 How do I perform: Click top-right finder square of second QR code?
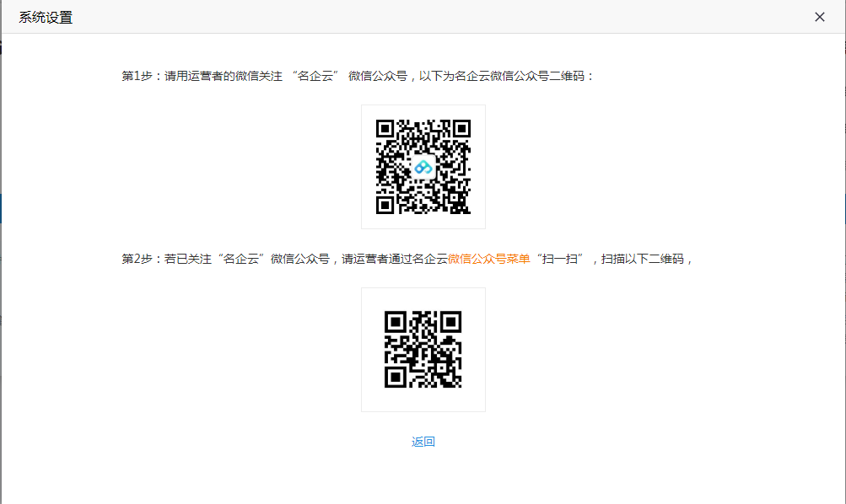tap(452, 321)
